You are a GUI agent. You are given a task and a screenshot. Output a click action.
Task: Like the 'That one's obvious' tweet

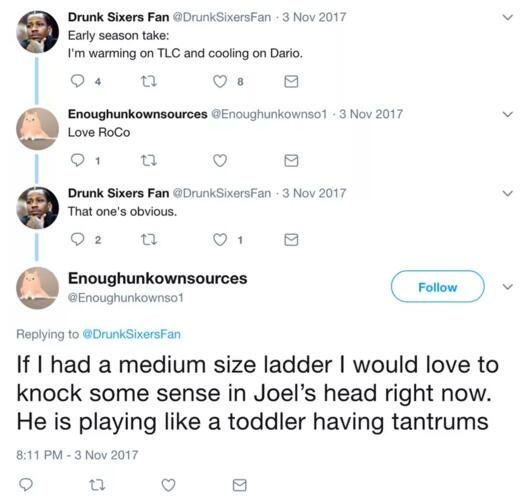[220, 240]
